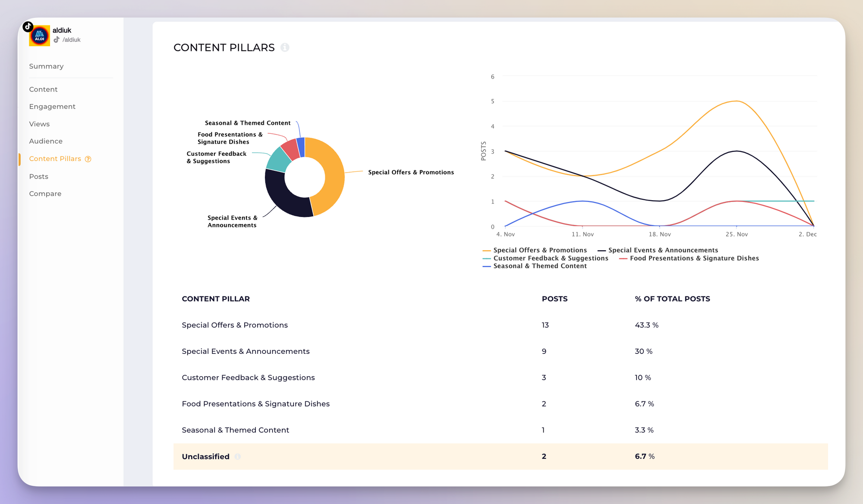Toggle Special Events & Announcements legend item
Screen dimensions: 863x504
click(658, 250)
